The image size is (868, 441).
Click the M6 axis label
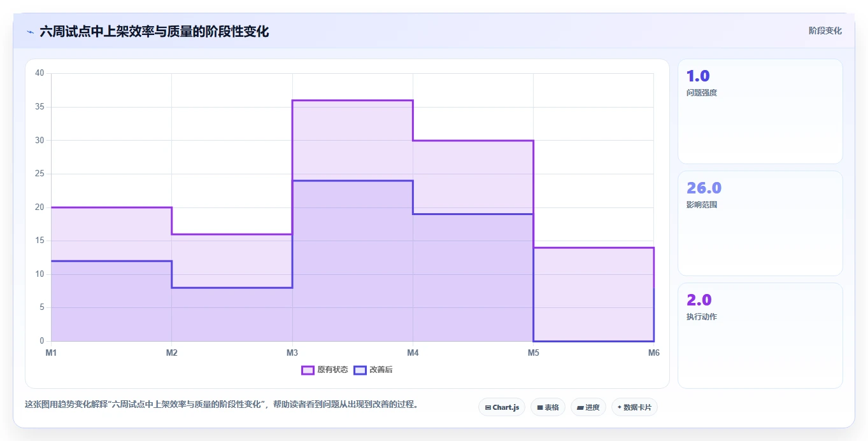(653, 353)
